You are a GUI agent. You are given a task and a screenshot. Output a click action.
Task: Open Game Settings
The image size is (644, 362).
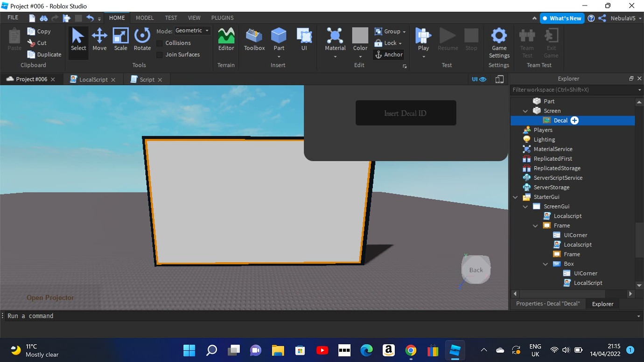pyautogui.click(x=498, y=42)
